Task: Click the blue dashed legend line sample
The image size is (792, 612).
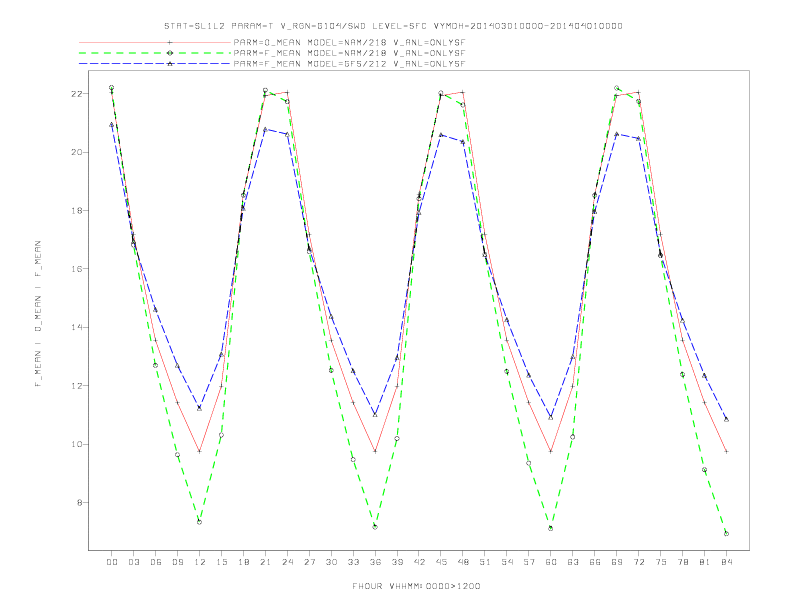Action: click(155, 64)
